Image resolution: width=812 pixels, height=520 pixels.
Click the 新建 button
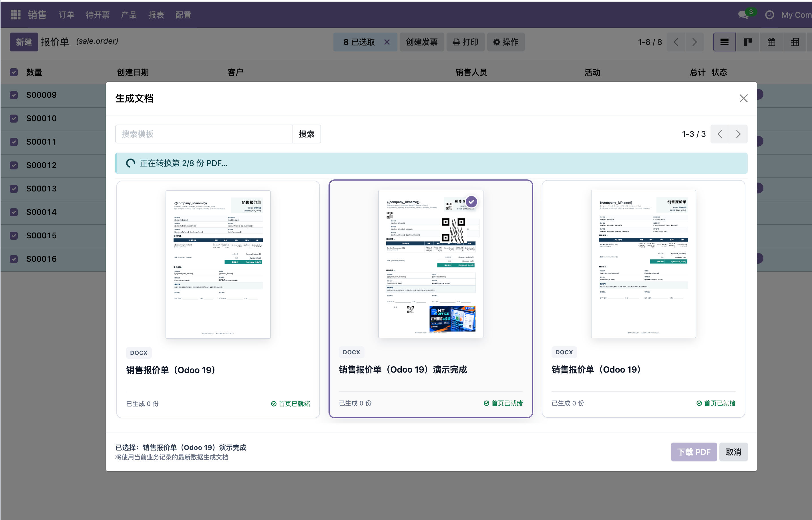point(24,42)
